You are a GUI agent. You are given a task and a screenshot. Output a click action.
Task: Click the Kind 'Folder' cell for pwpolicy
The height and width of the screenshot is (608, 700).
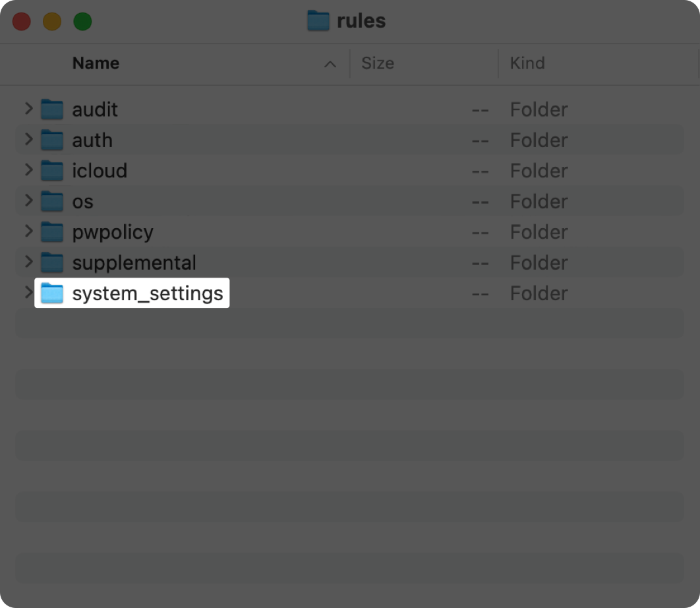tap(539, 232)
